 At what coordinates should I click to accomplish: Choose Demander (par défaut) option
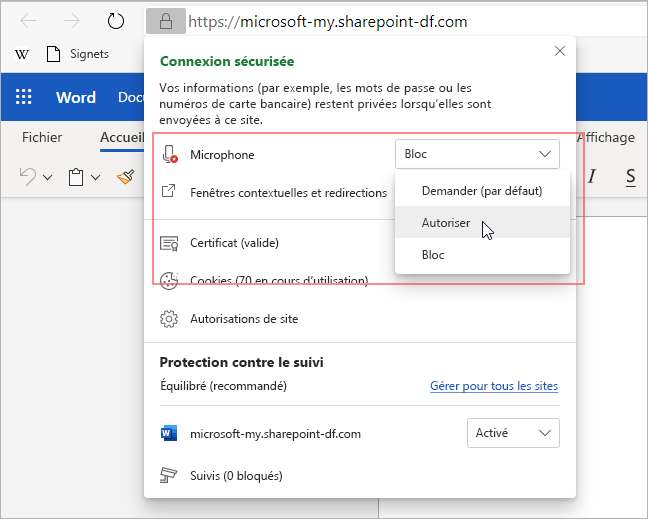pos(482,191)
